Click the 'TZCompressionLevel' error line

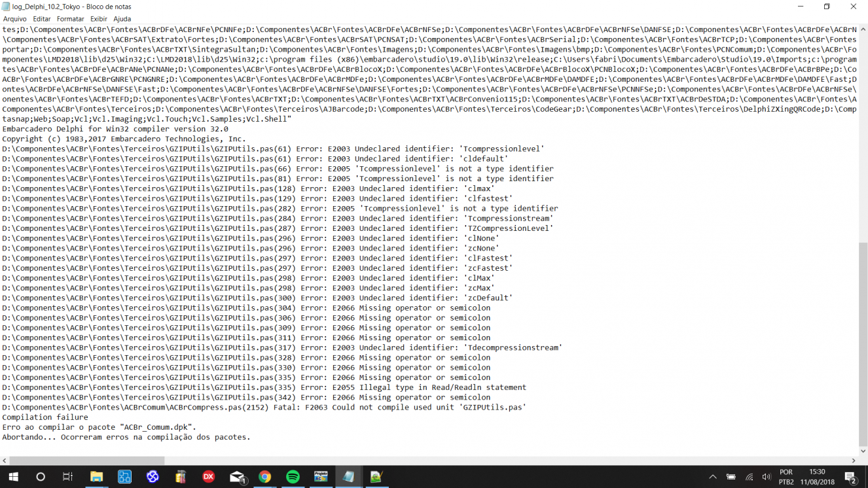(x=278, y=228)
